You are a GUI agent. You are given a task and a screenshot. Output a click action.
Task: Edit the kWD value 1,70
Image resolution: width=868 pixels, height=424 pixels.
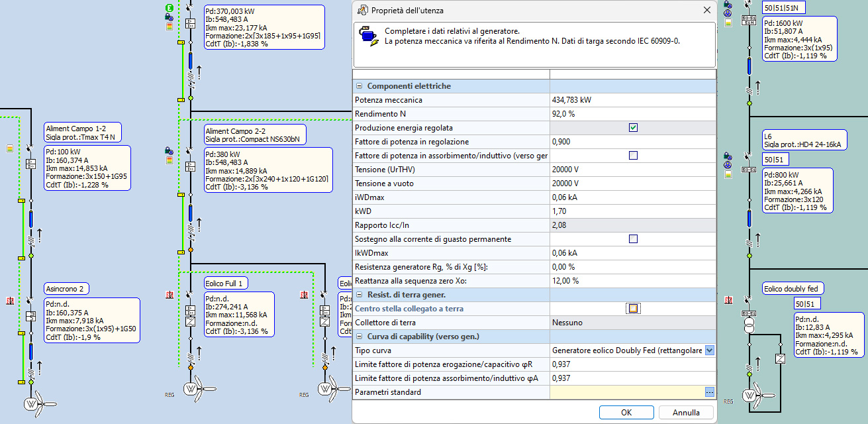point(633,211)
